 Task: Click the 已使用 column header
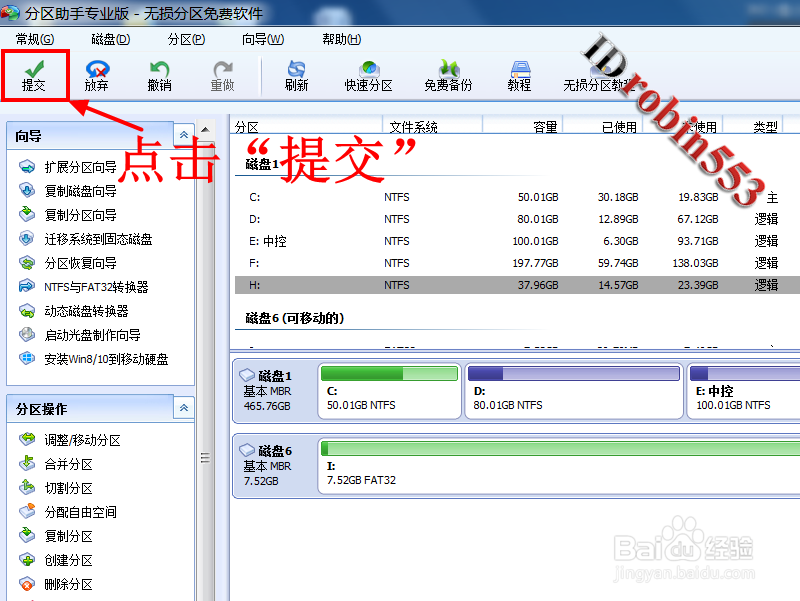[602, 126]
